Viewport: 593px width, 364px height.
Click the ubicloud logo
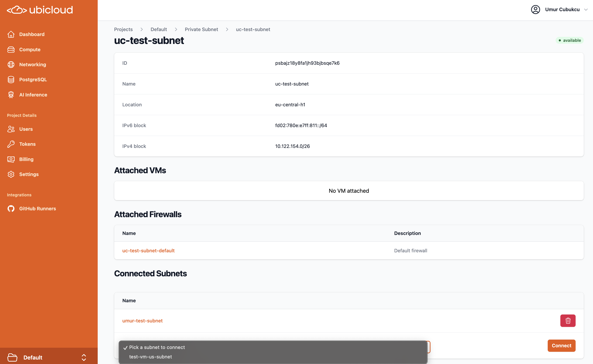pos(40,10)
